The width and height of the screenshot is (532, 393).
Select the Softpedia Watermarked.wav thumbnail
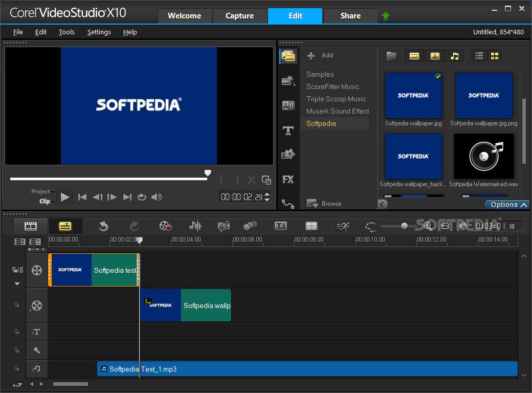[x=484, y=157]
